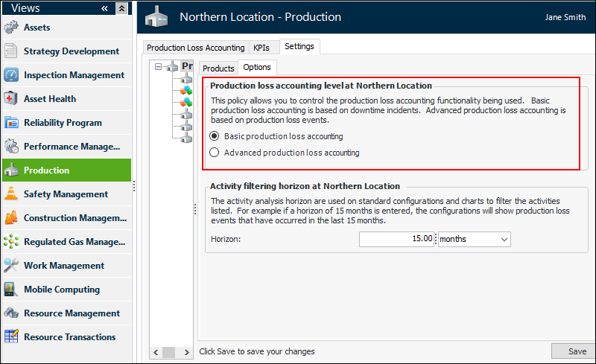Open the Construction Management cones icon
This screenshot has height=364, width=596.
point(11,217)
